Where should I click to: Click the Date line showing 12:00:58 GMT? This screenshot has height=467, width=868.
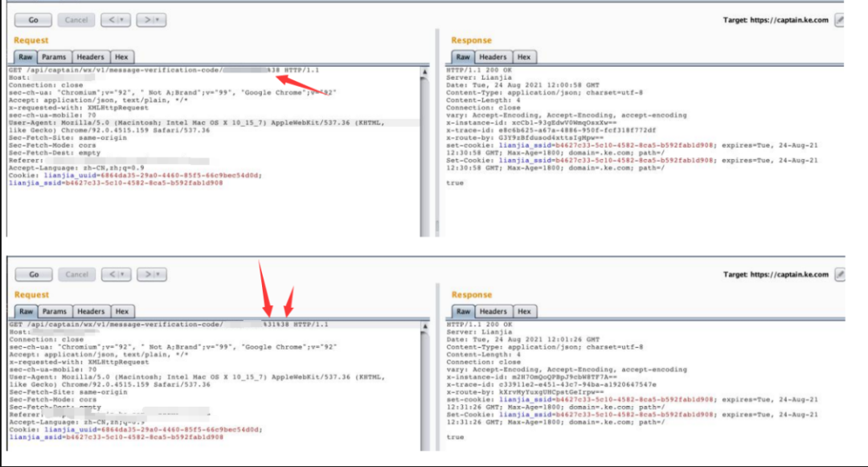click(x=522, y=85)
